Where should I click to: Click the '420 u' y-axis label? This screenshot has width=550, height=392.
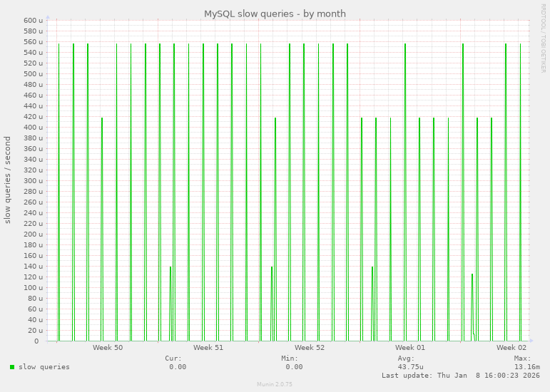34,117
